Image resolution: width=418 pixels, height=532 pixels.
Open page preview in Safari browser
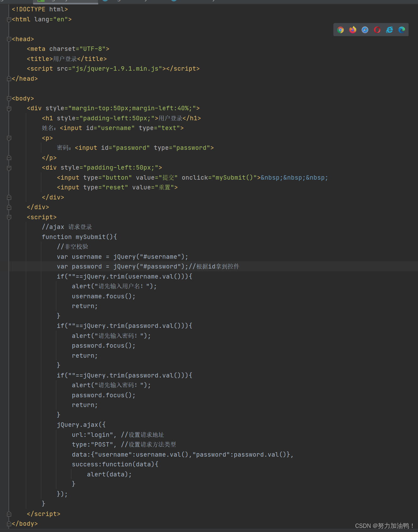pyautogui.click(x=365, y=30)
